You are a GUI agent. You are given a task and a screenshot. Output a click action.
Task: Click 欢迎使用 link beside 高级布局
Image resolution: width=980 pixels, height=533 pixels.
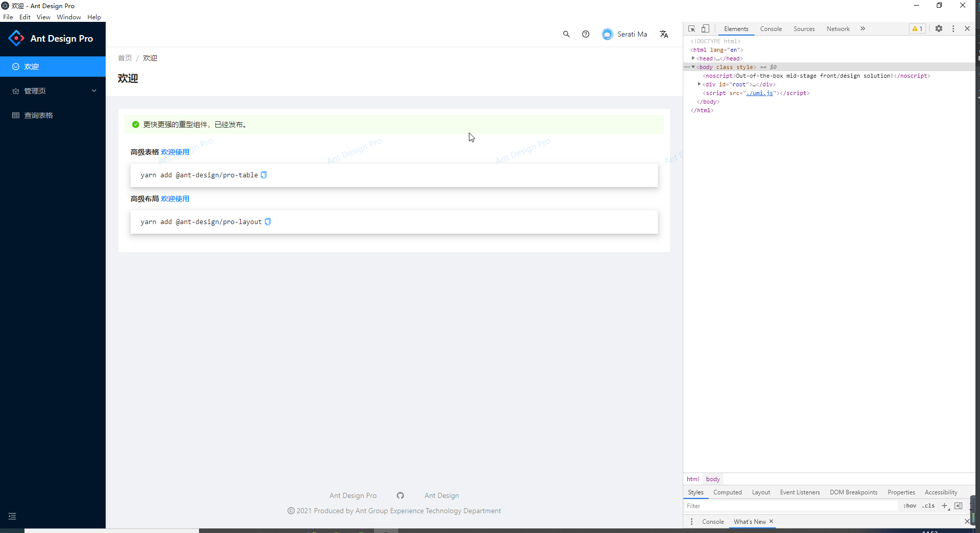point(175,199)
